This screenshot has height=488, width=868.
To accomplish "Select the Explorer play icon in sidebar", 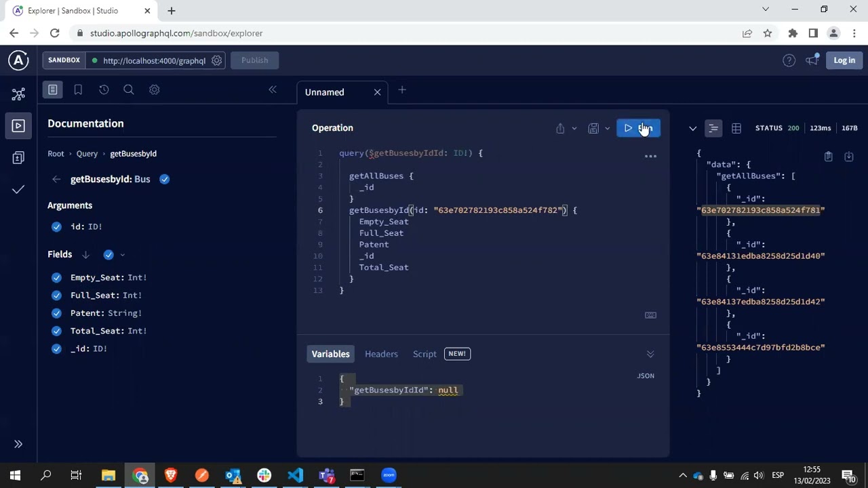I will tap(18, 126).
